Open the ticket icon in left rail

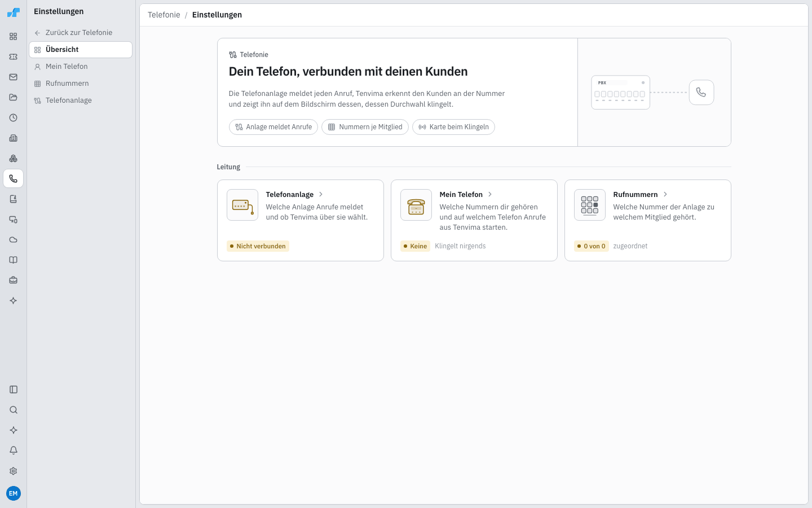14,57
